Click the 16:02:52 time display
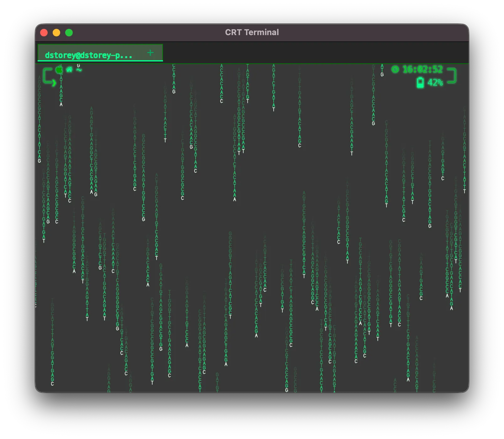This screenshot has width=504, height=439. point(423,69)
